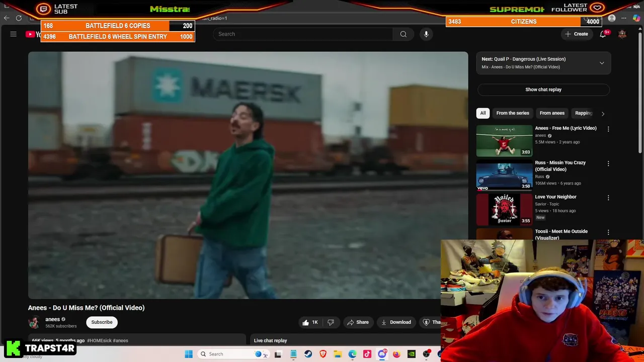Show more filter chips with the arrow
Viewport: 644px width, 362px height.
(603, 114)
